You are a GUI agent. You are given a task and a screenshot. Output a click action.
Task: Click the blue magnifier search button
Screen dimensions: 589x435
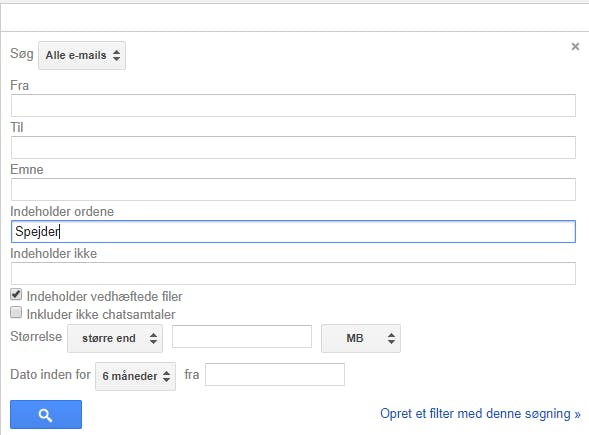(46, 414)
